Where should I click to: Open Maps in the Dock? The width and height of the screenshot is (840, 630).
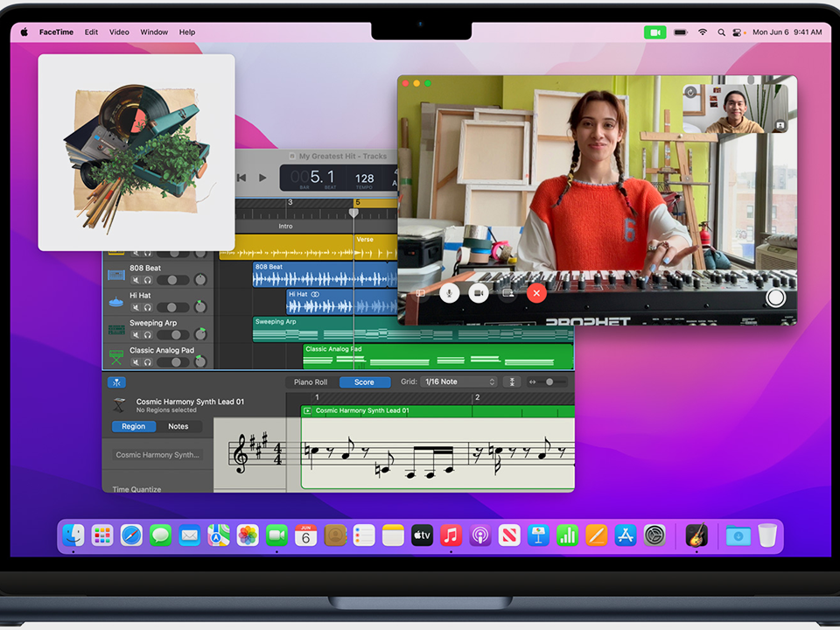tap(219, 535)
